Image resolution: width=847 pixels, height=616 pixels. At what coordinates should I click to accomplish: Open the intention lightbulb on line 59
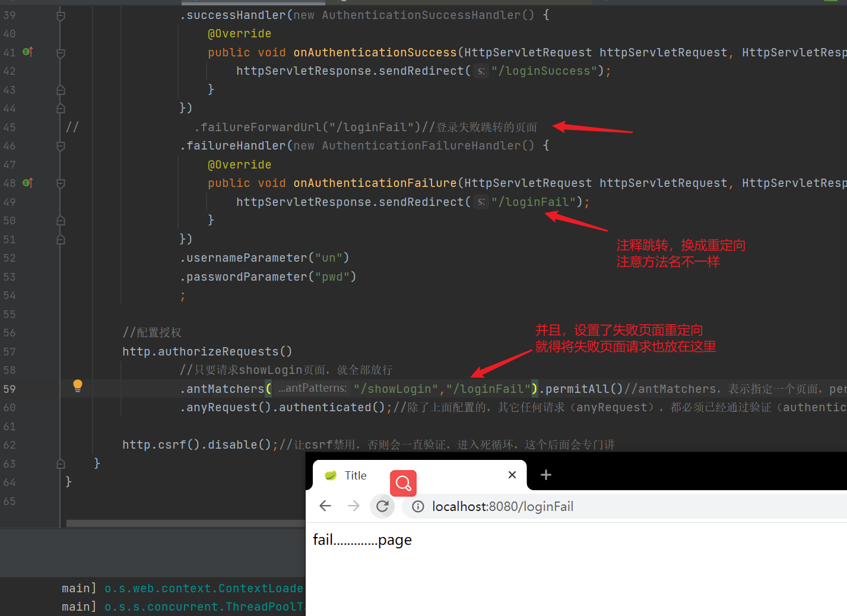[x=77, y=386]
